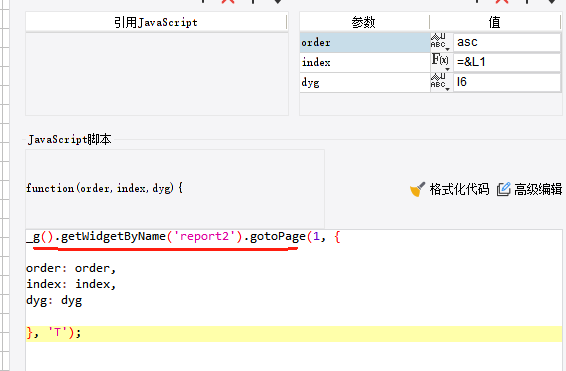Place cursor on the highlighted }, 'T'); line
This screenshot has height=371, width=566.
[x=294, y=333]
